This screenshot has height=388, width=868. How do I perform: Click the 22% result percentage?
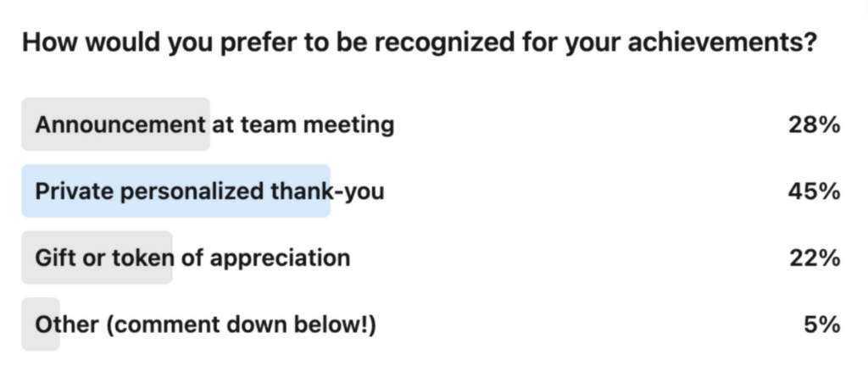(814, 258)
